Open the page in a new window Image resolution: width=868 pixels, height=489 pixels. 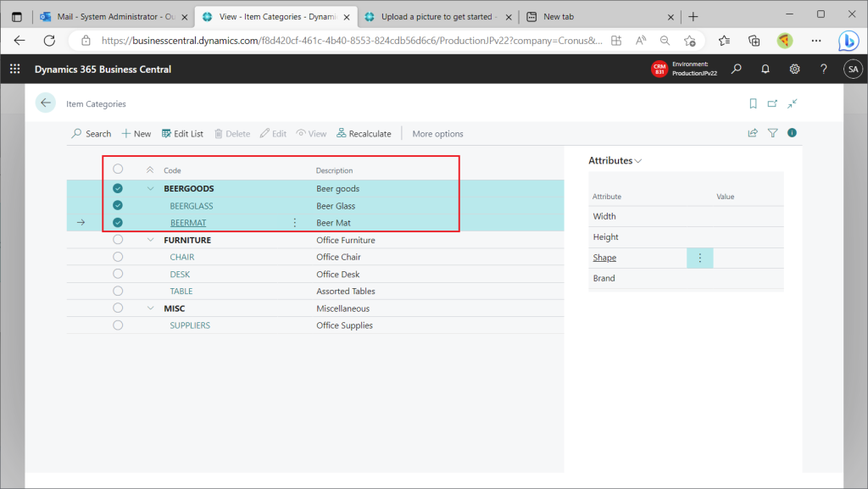(x=772, y=103)
